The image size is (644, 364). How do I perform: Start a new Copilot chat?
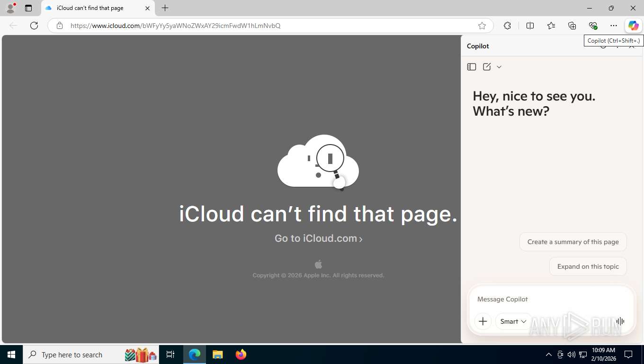pos(487,67)
